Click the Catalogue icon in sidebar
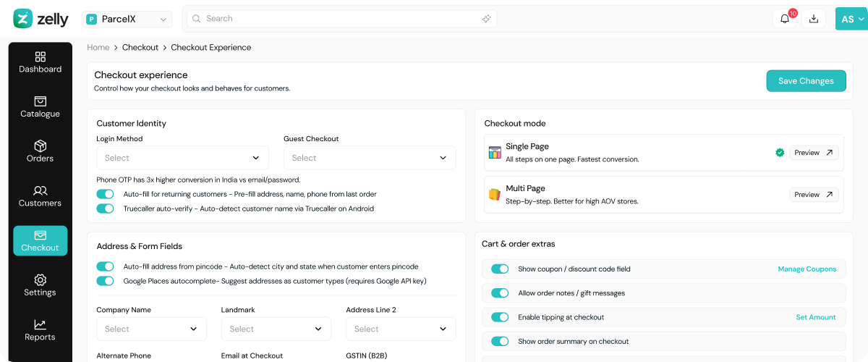The width and height of the screenshot is (868, 362). click(41, 101)
